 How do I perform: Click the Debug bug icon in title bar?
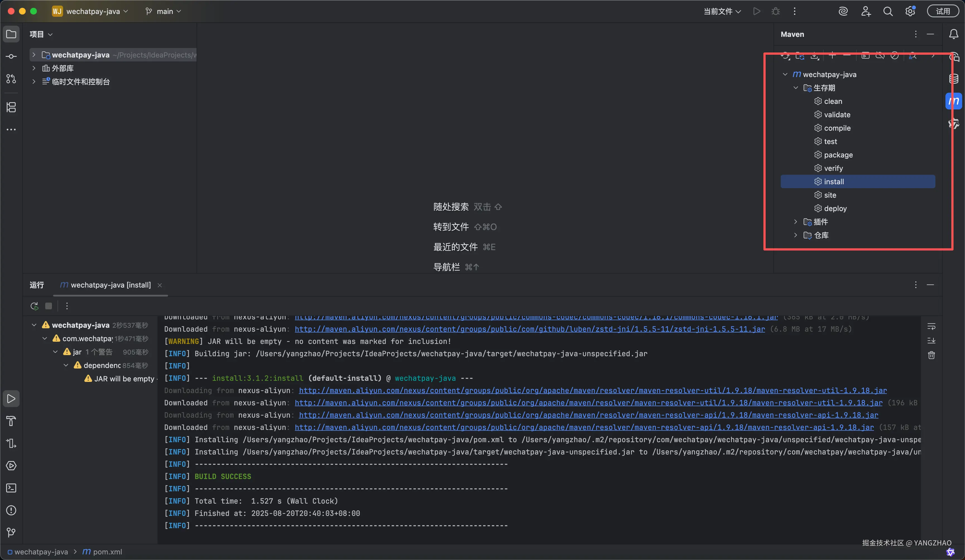coord(775,11)
